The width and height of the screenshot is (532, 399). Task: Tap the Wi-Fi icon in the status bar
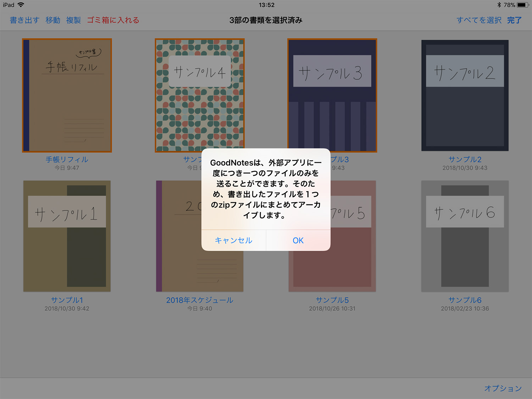pyautogui.click(x=21, y=5)
